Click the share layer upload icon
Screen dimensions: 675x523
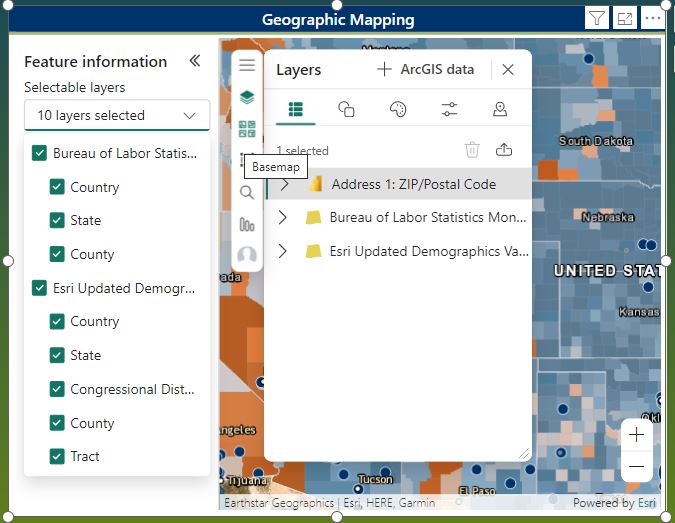click(504, 150)
